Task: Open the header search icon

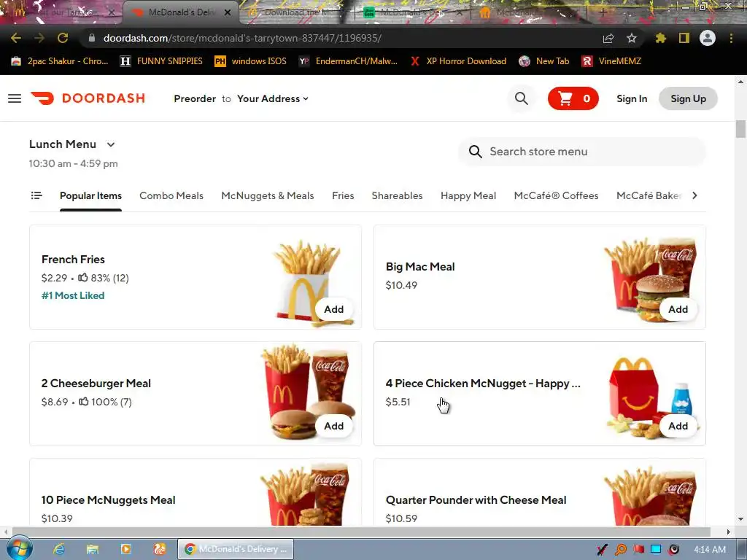Action: [x=522, y=98]
